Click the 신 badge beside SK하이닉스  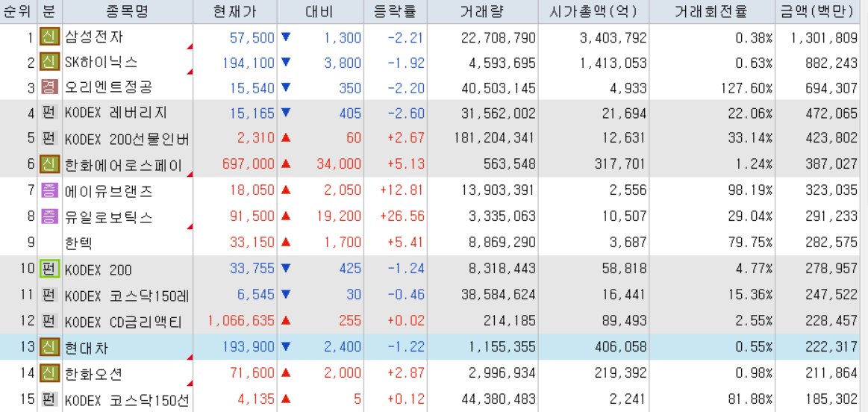point(50,62)
